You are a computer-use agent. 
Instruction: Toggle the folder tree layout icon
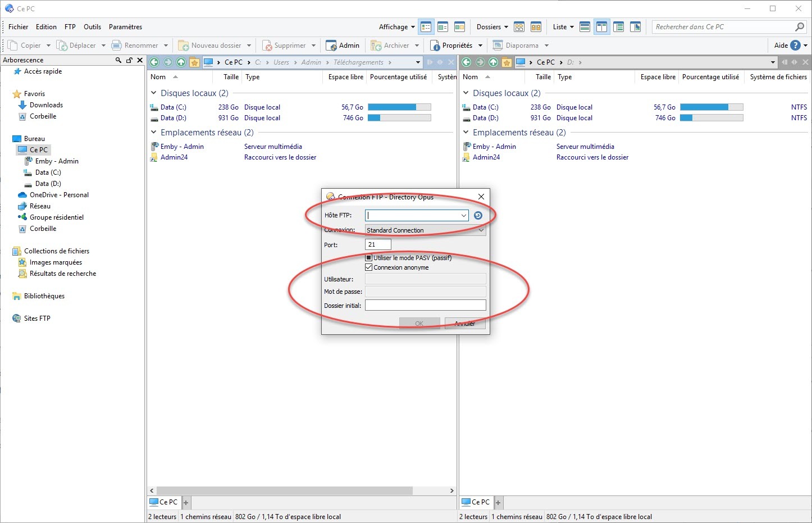click(619, 27)
